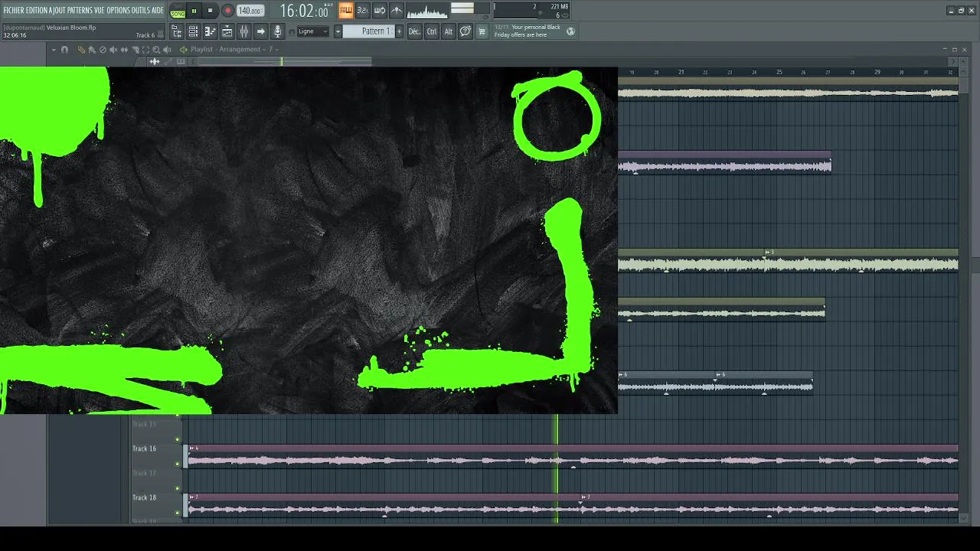Image resolution: width=980 pixels, height=551 pixels.
Task: Click the 221 MB memory readout
Action: pos(560,7)
